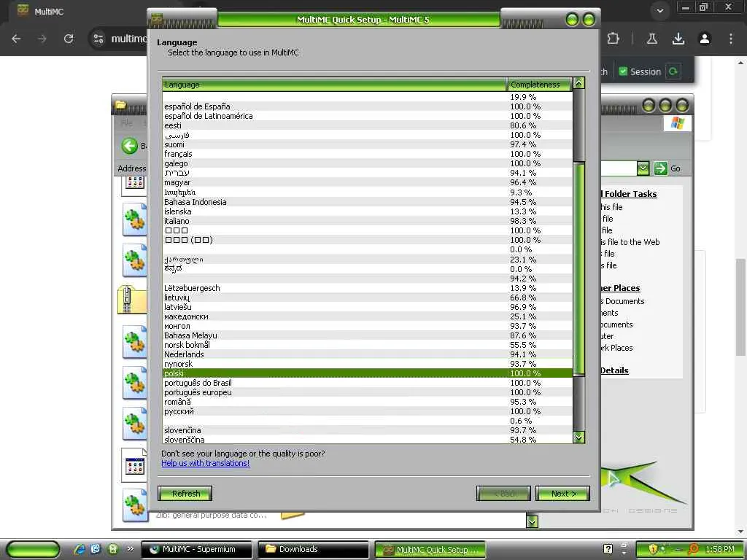Select монгол language row
Image resolution: width=747 pixels, height=560 pixels.
click(368, 326)
